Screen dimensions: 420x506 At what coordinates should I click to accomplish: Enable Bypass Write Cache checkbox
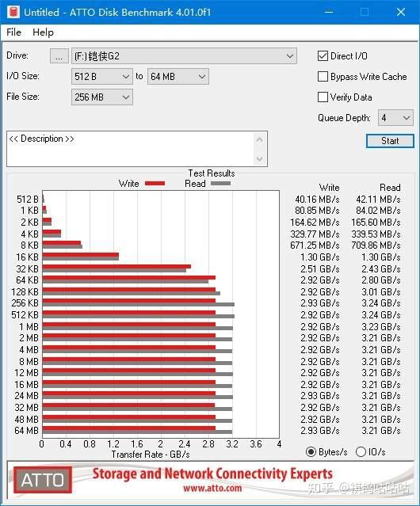point(323,77)
